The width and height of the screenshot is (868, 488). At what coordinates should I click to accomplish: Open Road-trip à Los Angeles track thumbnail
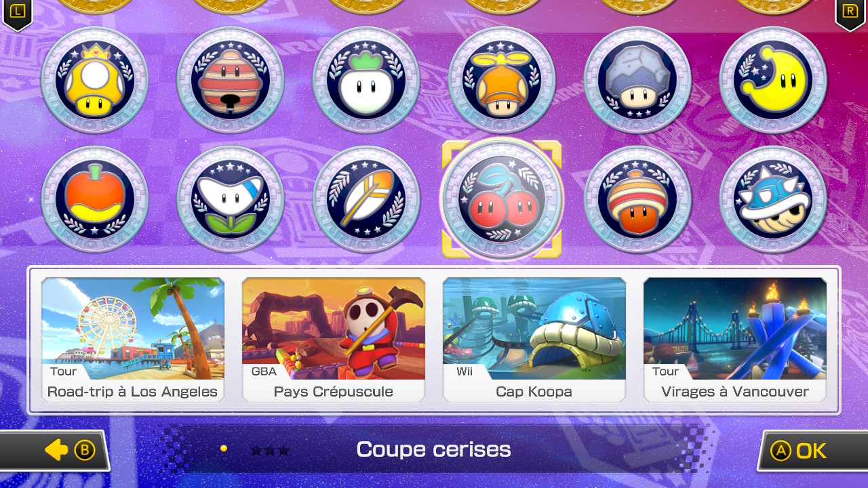pyautogui.click(x=133, y=340)
